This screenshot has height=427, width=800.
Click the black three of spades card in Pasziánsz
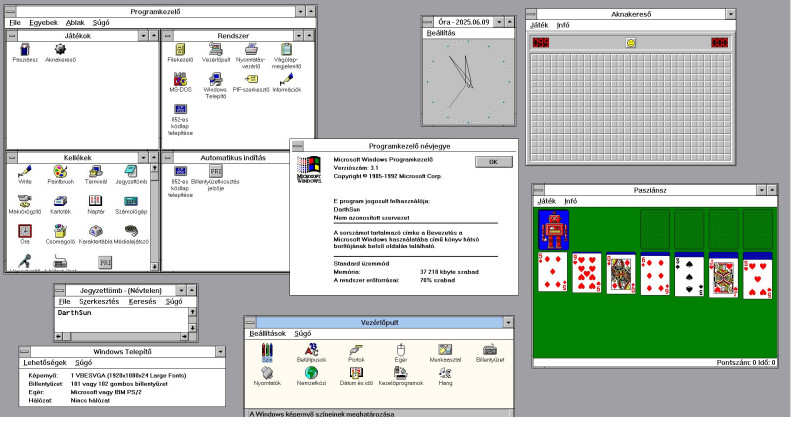689,275
